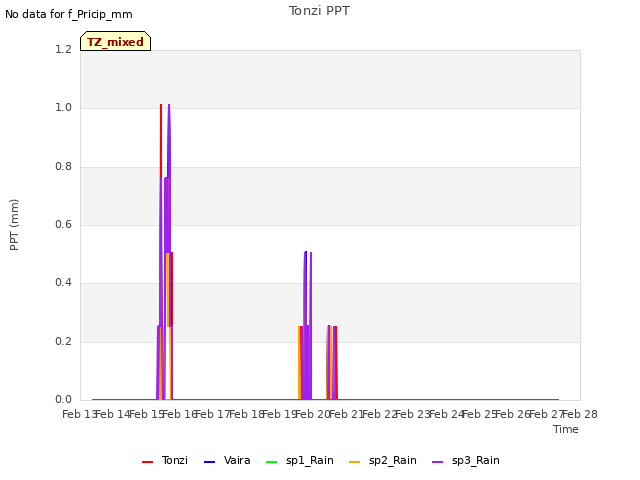The image size is (640, 480).
Task: Click the PPT (mm) y-axis title
Action: click(x=14, y=224)
